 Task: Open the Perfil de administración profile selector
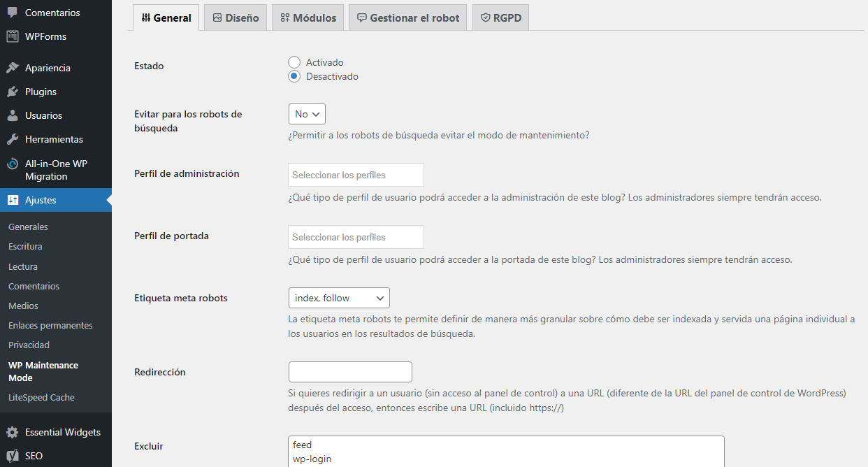[356, 174]
